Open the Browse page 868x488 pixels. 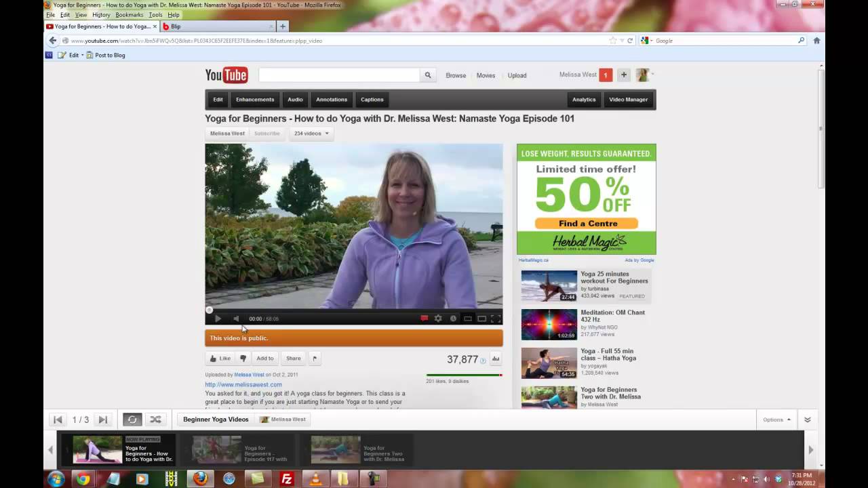click(x=456, y=75)
